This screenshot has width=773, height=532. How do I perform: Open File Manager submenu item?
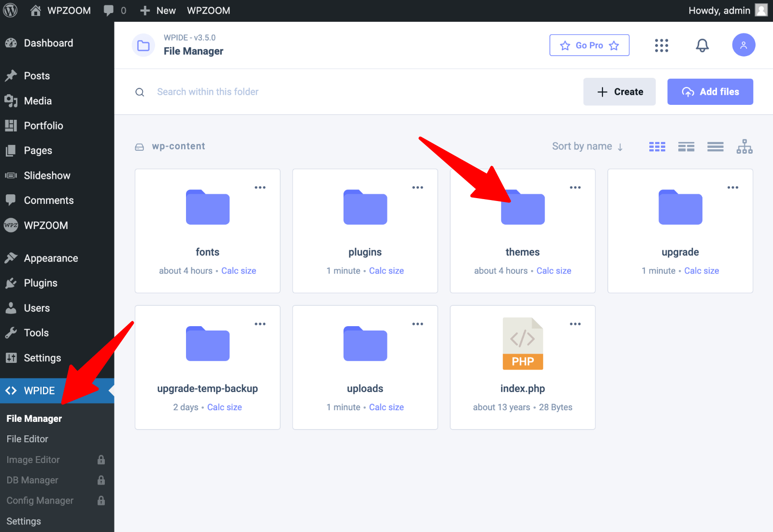(x=34, y=418)
